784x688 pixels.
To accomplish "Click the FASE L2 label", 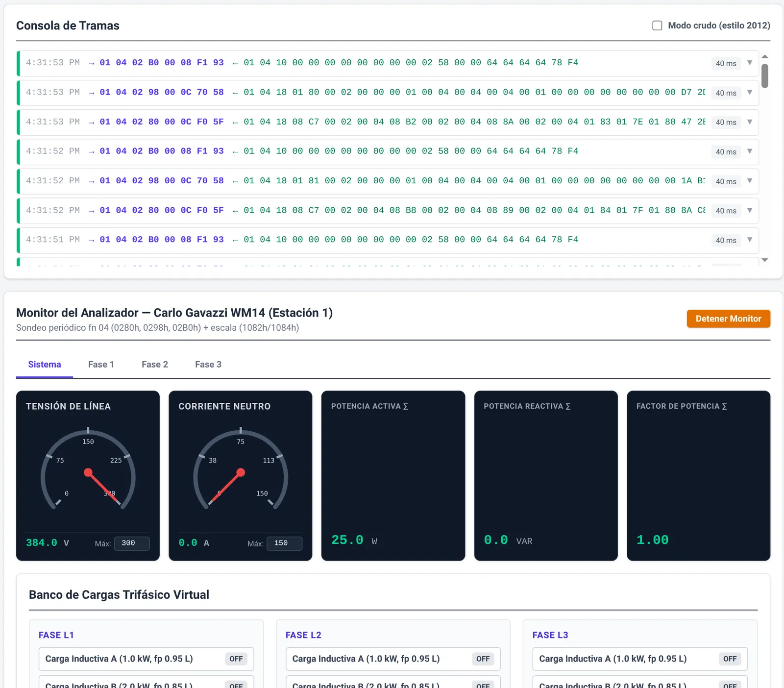I will coord(303,635).
